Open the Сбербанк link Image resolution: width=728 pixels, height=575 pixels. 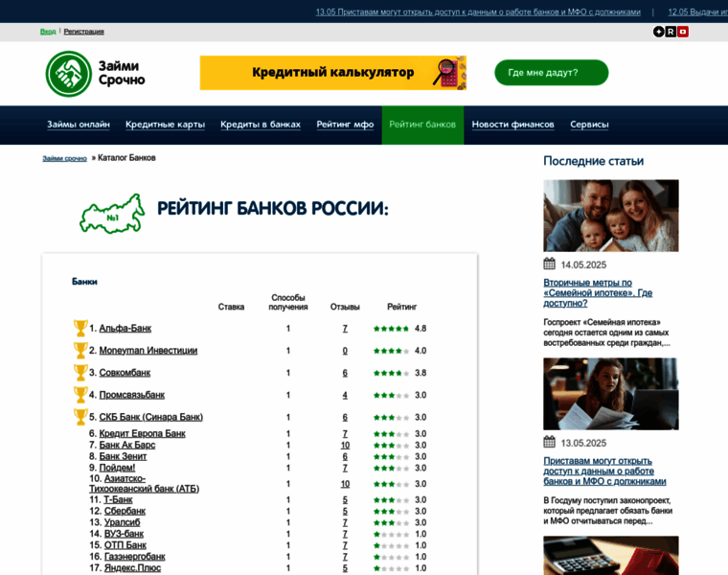(x=125, y=511)
